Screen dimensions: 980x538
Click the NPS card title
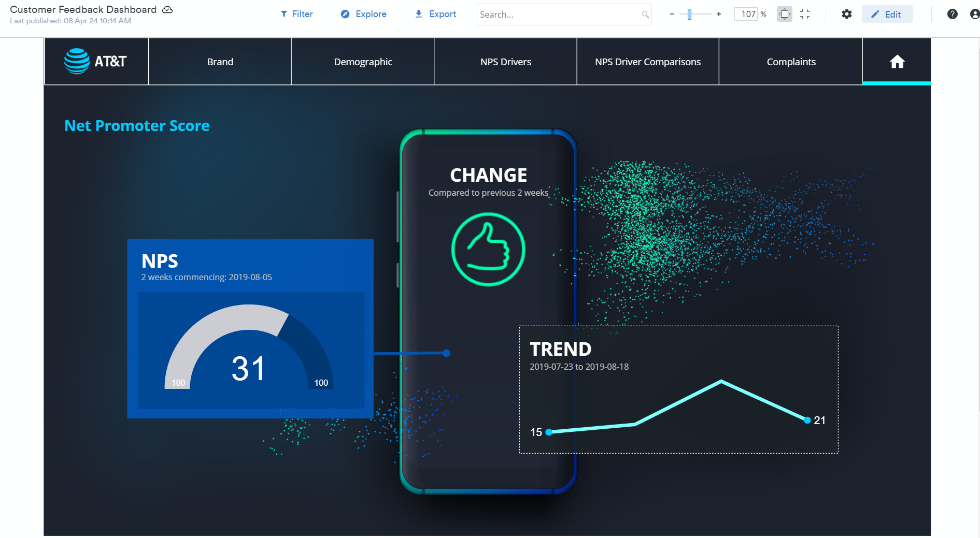pos(160,261)
